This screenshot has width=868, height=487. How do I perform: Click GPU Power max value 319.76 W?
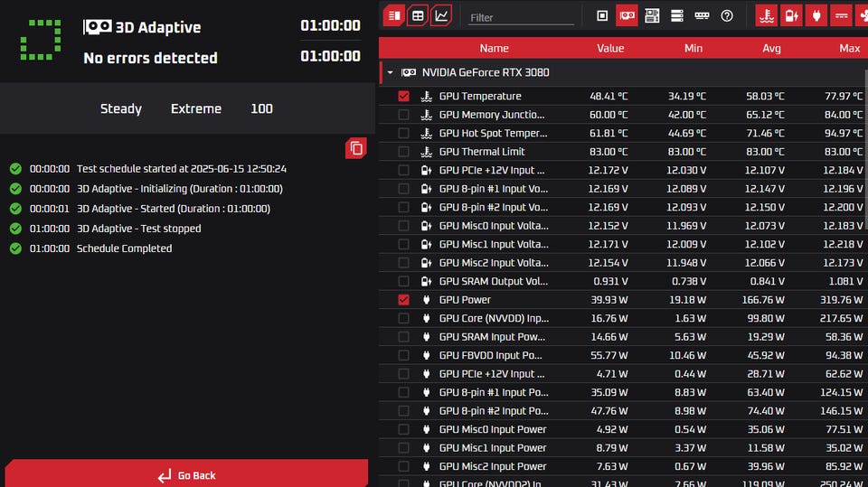[x=841, y=300]
